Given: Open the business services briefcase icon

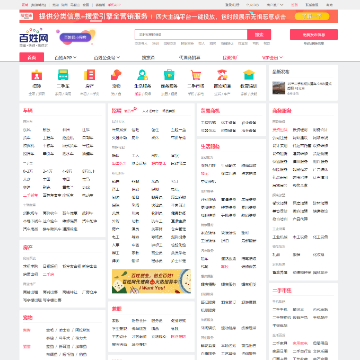Looking at the screenshot, I should [x=169, y=75].
